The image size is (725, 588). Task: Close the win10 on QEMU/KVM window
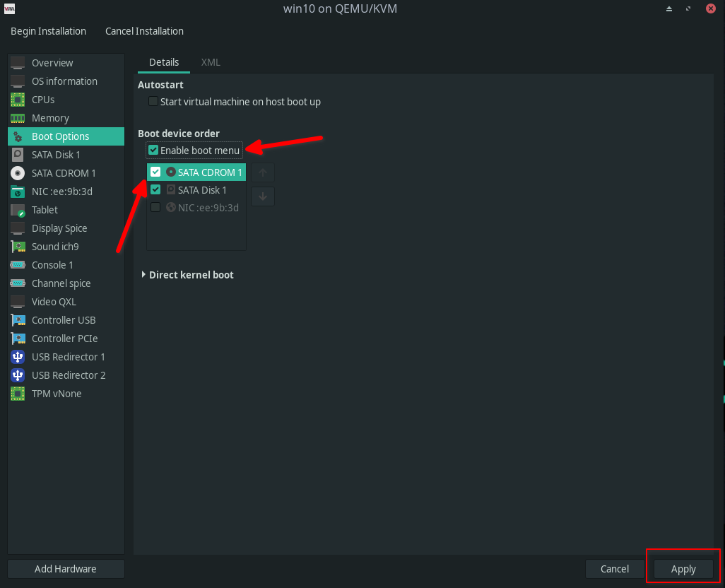(x=711, y=8)
